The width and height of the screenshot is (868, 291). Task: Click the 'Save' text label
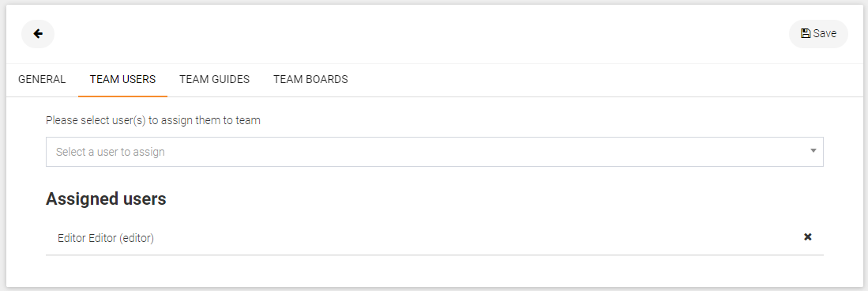point(825,34)
